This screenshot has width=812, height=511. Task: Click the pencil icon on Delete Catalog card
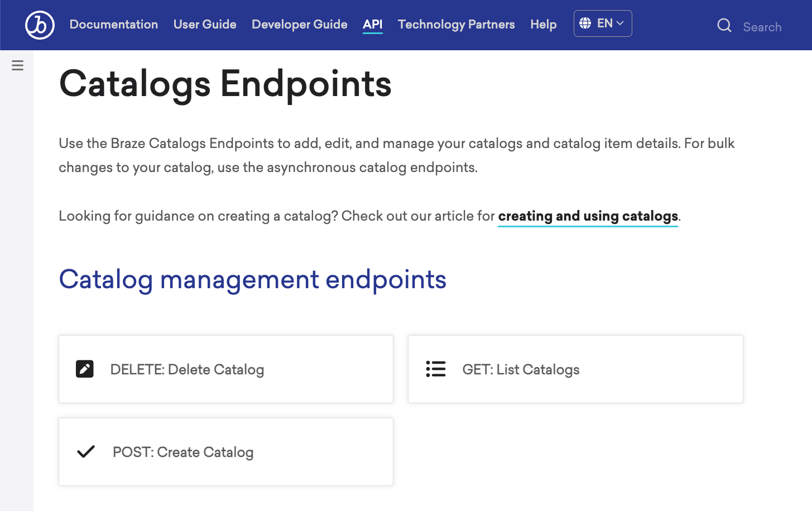click(x=85, y=369)
